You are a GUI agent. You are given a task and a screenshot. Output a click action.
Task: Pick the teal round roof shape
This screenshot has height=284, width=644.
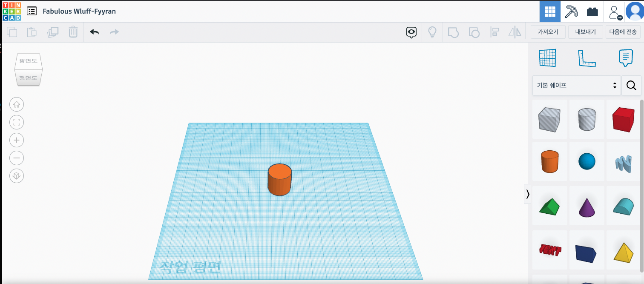(x=624, y=206)
